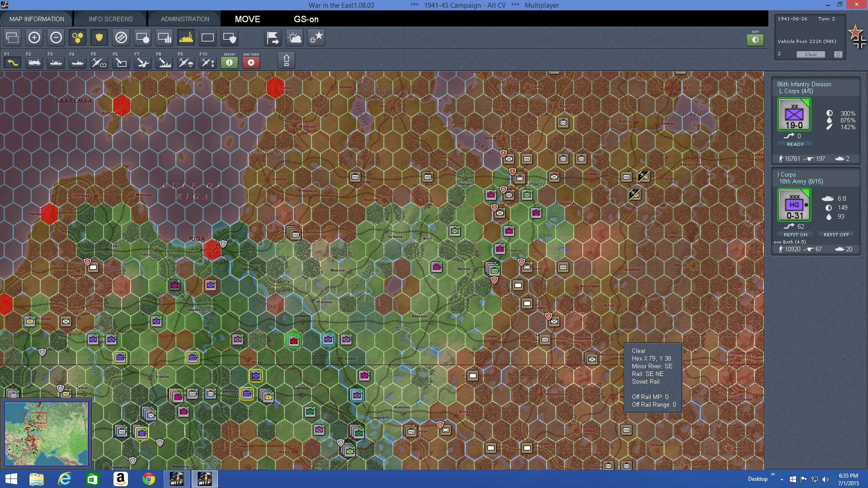Zoom in the map with plus icon

34,38
